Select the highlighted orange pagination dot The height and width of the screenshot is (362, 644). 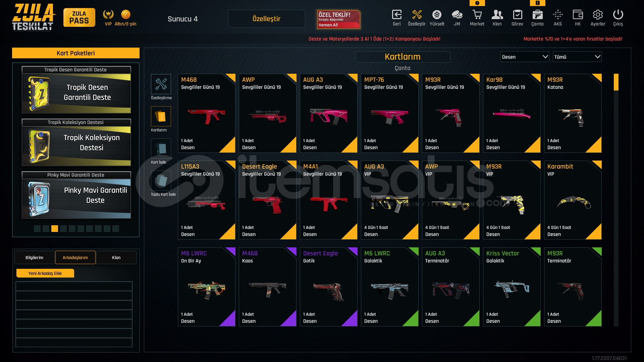(x=55, y=229)
